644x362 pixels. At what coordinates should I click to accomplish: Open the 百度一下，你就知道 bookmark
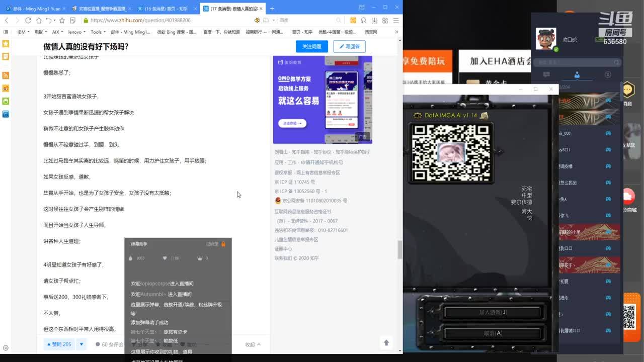pos(221,32)
